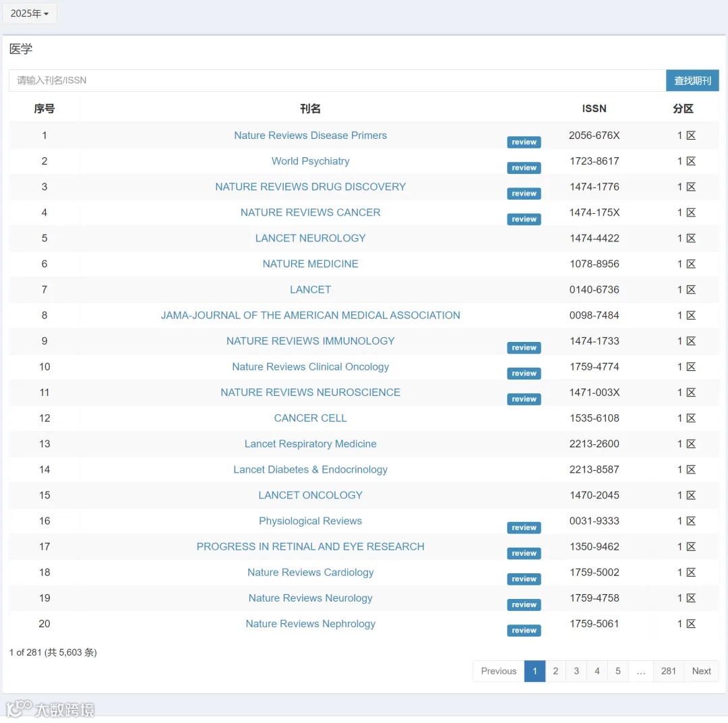The image size is (728, 723).
Task: Select ISSN 0098-7484 cell
Action: (x=595, y=315)
